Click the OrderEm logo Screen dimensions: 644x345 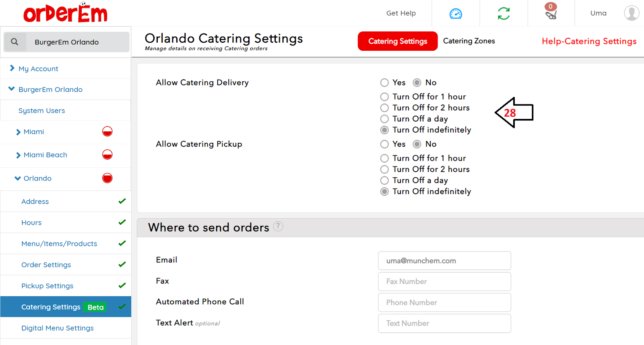tap(65, 13)
